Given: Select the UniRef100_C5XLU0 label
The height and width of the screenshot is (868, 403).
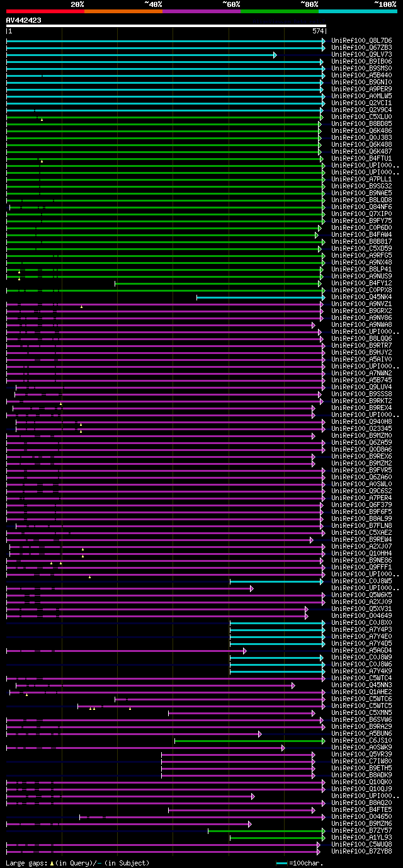Looking at the screenshot, I should (361, 117).
